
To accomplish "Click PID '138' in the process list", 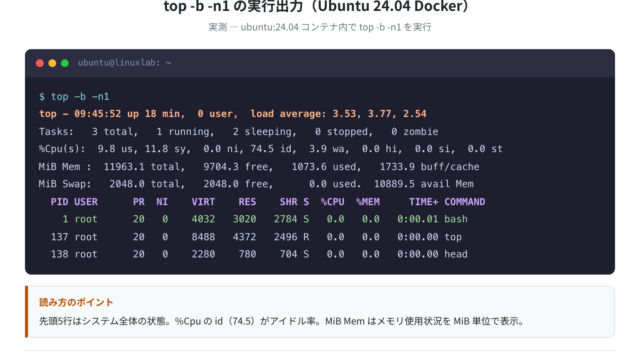I will tap(59, 254).
